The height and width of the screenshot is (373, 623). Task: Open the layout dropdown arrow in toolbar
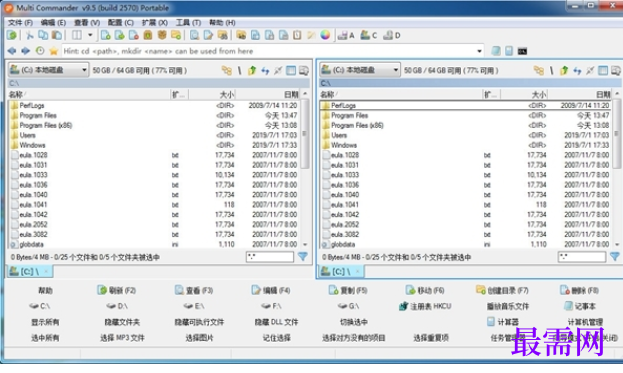tap(90, 35)
